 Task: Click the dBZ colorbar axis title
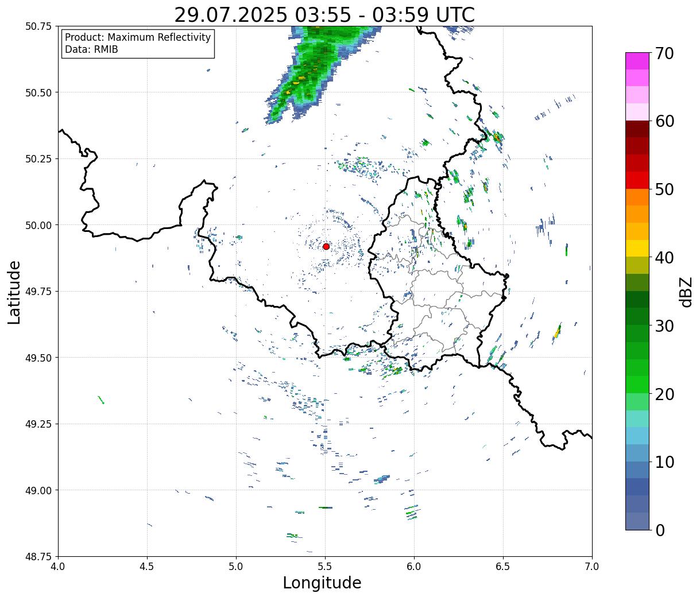(x=686, y=292)
